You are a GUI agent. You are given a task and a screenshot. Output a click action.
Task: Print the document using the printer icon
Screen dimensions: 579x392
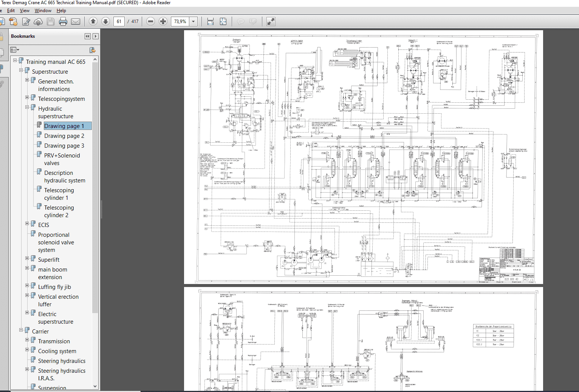point(63,22)
